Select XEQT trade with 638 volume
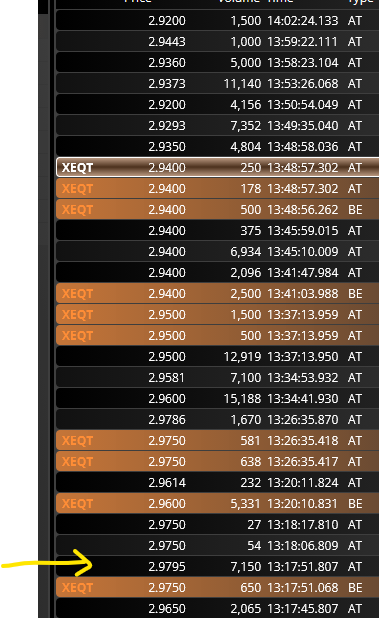Image resolution: width=379 pixels, height=618 pixels. (217, 462)
